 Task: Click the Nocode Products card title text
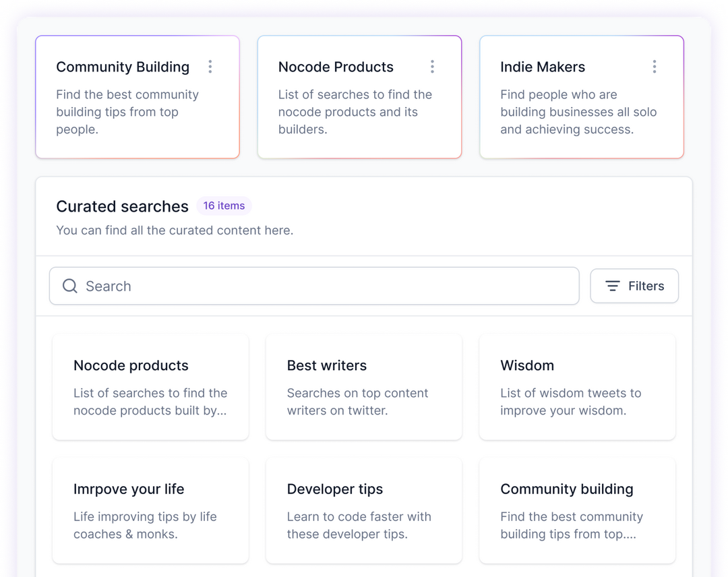pyautogui.click(x=336, y=67)
